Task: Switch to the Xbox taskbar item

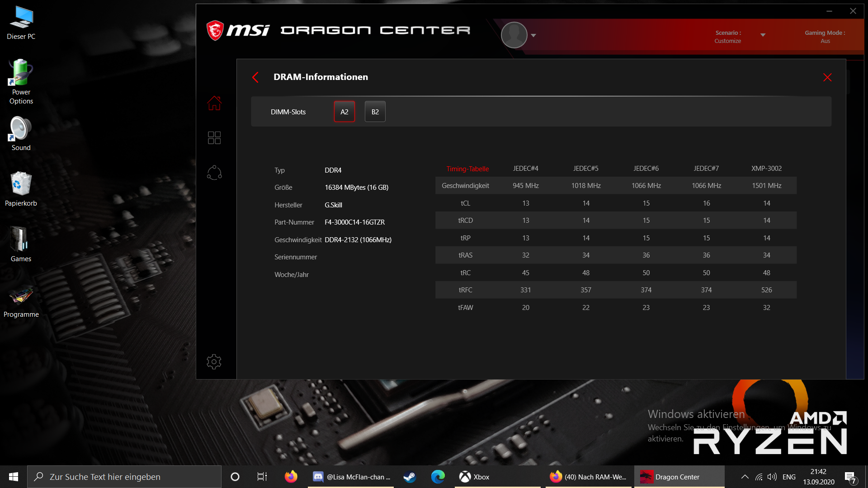Action: tap(475, 477)
